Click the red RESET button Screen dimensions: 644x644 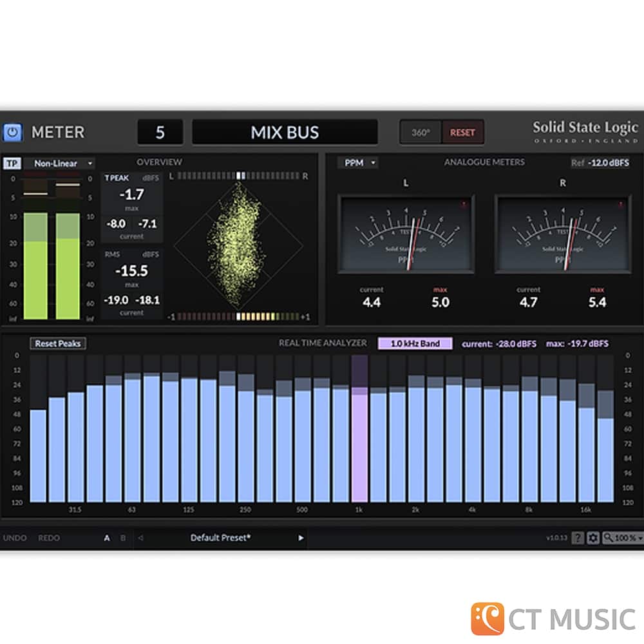[x=462, y=132]
